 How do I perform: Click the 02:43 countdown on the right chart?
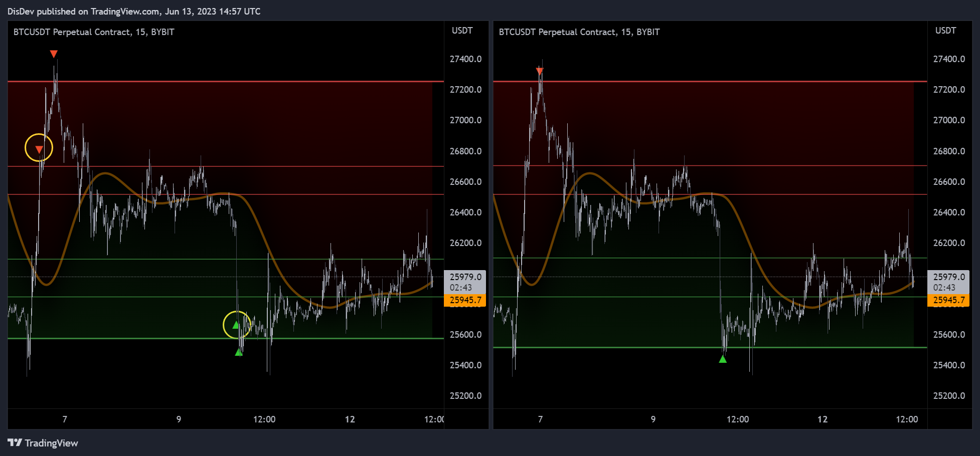coord(944,288)
